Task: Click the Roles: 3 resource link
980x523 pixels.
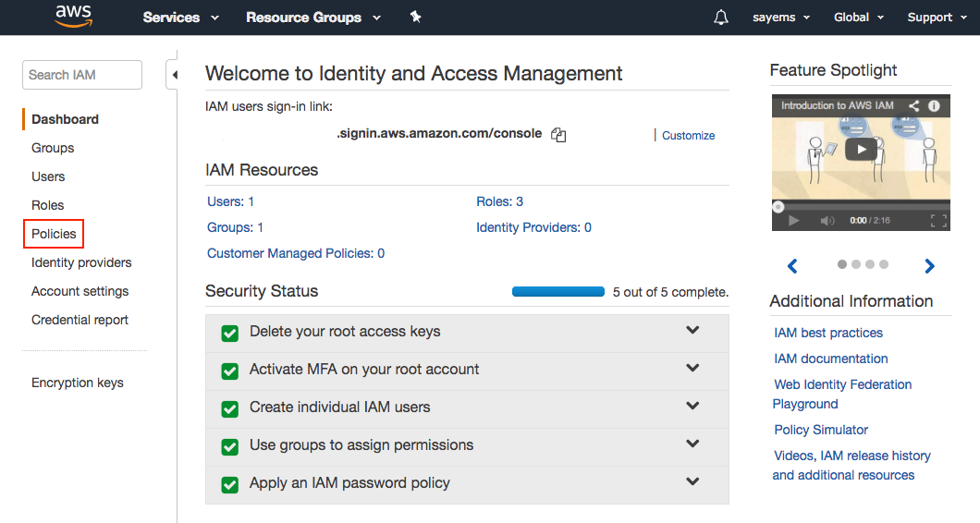Action: [x=499, y=201]
